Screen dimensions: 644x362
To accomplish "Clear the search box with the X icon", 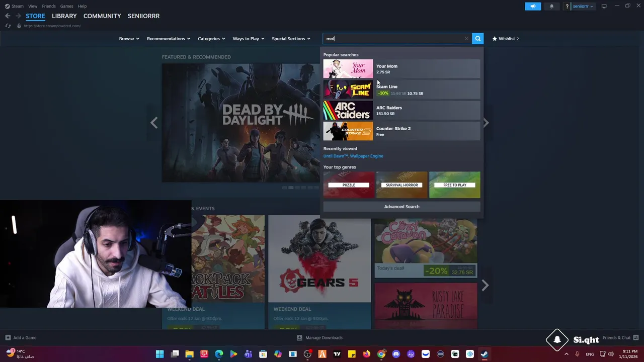I will 466,39.
